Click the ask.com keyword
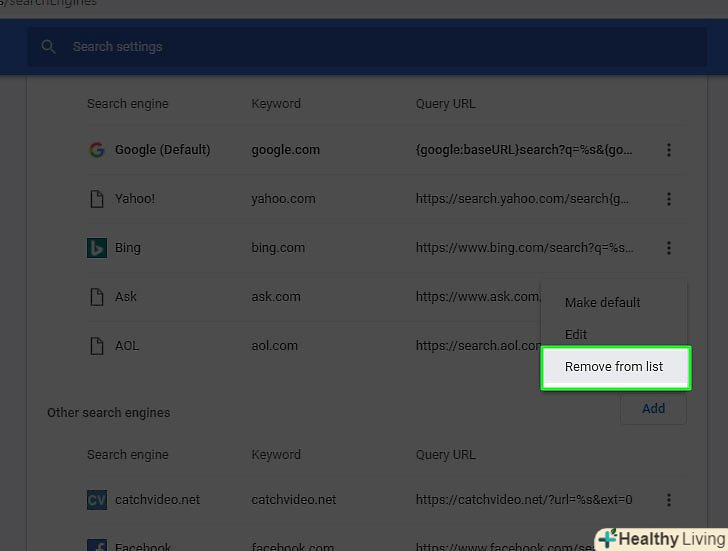Image resolution: width=728 pixels, height=551 pixels. pyautogui.click(x=276, y=297)
